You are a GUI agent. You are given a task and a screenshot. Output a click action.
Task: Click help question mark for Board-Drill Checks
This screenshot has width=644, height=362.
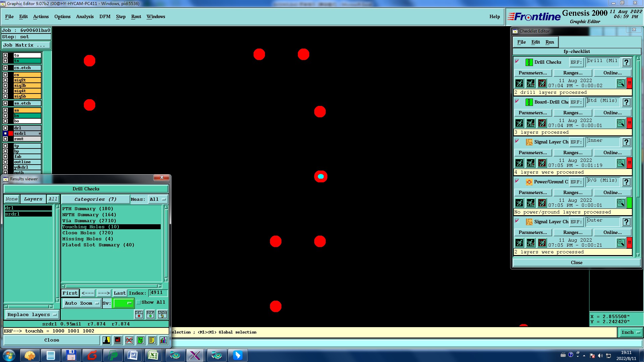pos(626,102)
